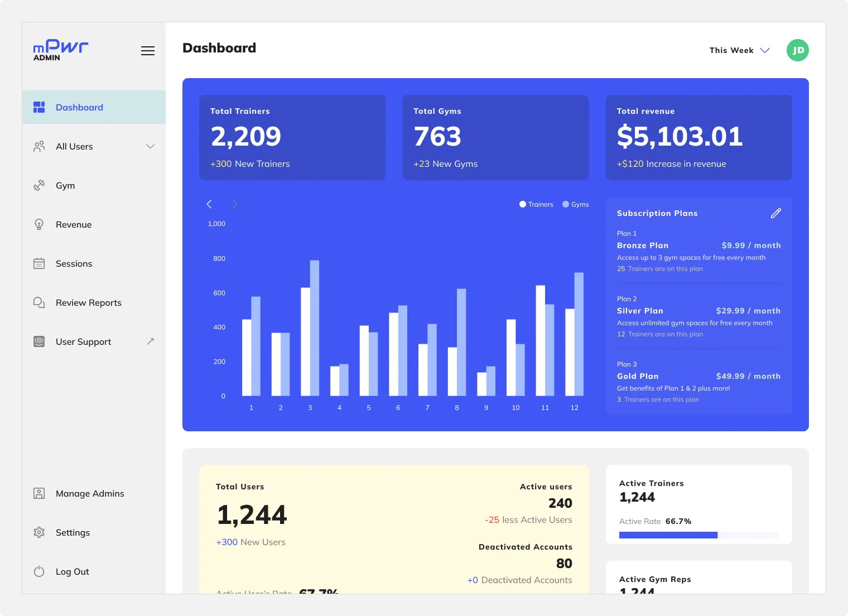Edit Subscription Plans with pencil icon
848x616 pixels.
[776, 213]
